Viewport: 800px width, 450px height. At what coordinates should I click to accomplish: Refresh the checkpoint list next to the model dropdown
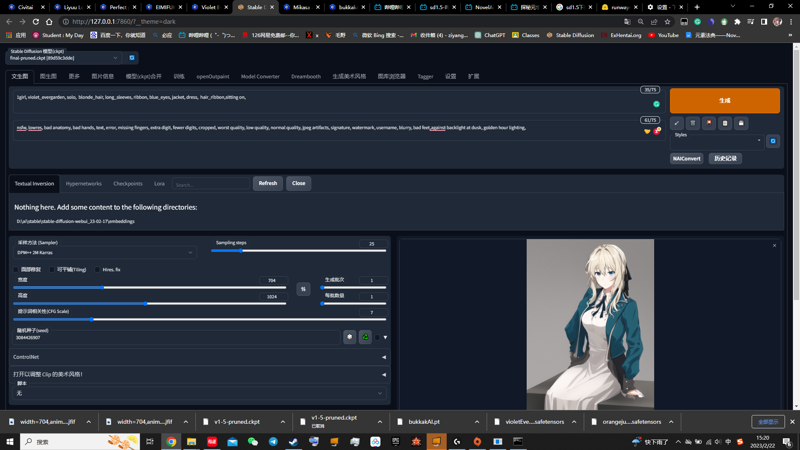132,58
